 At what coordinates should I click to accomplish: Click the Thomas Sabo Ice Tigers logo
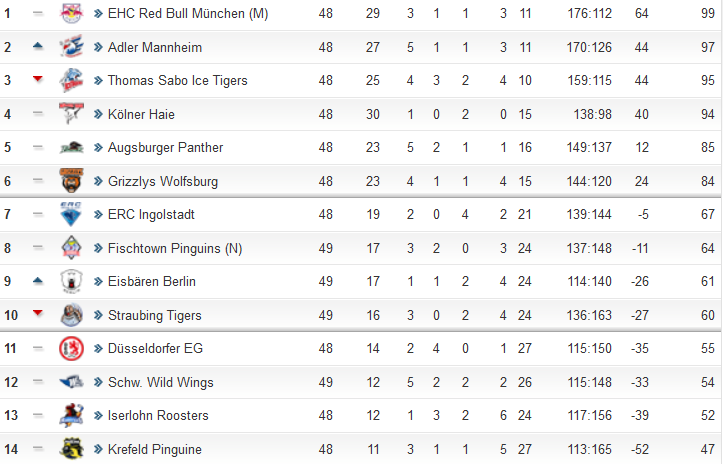point(71,80)
